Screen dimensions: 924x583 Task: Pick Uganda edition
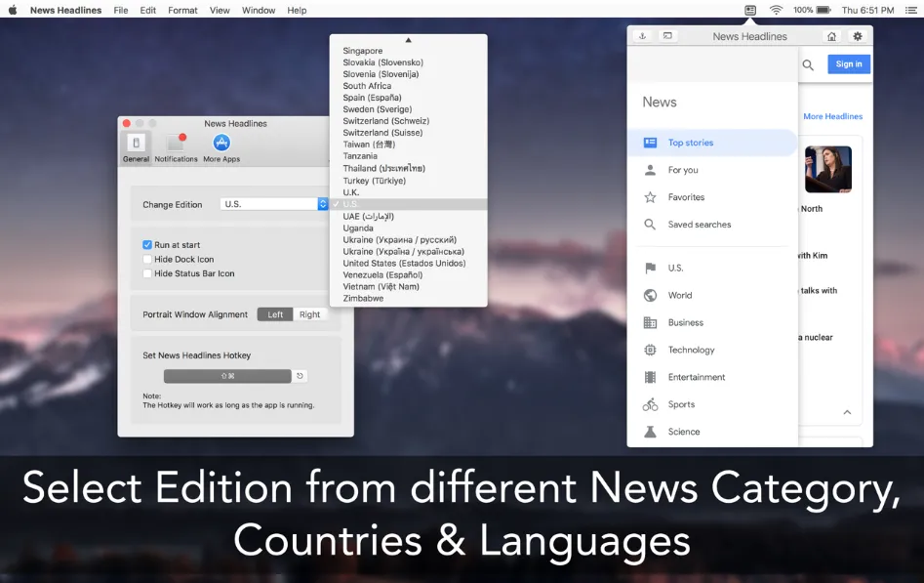point(409,229)
